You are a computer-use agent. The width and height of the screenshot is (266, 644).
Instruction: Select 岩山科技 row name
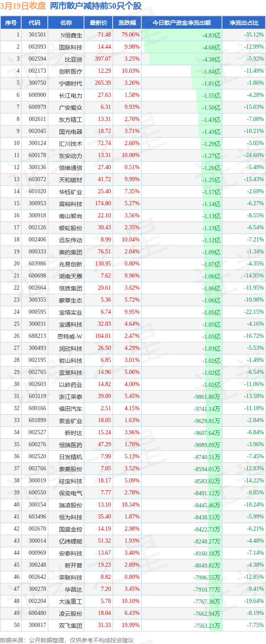coord(71,360)
